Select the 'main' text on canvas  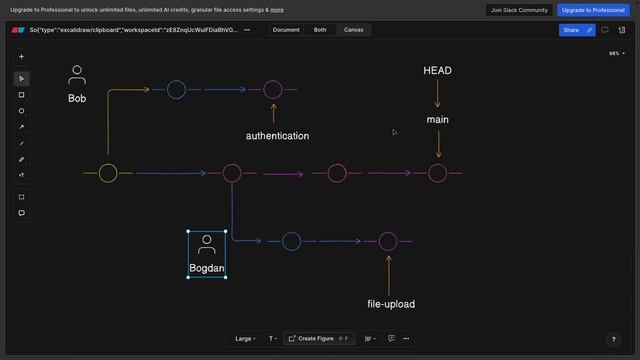click(438, 120)
